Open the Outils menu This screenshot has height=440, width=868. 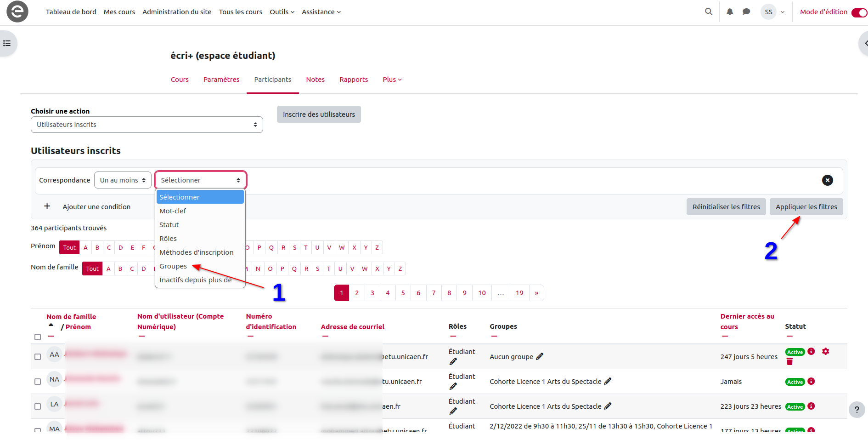[282, 12]
